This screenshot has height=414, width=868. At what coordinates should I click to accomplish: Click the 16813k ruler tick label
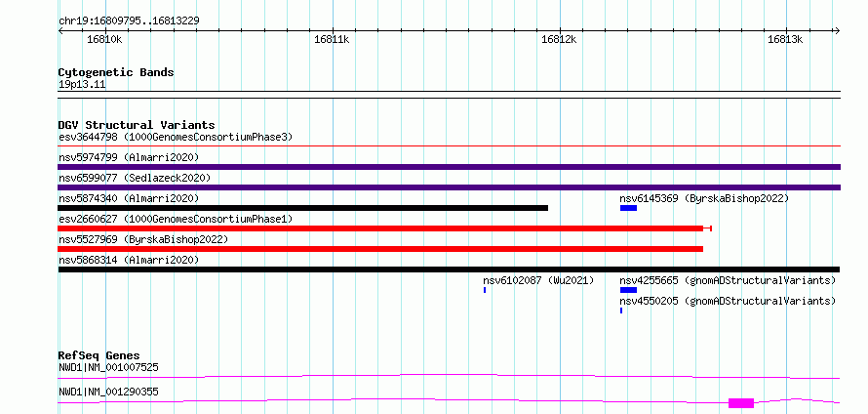785,39
